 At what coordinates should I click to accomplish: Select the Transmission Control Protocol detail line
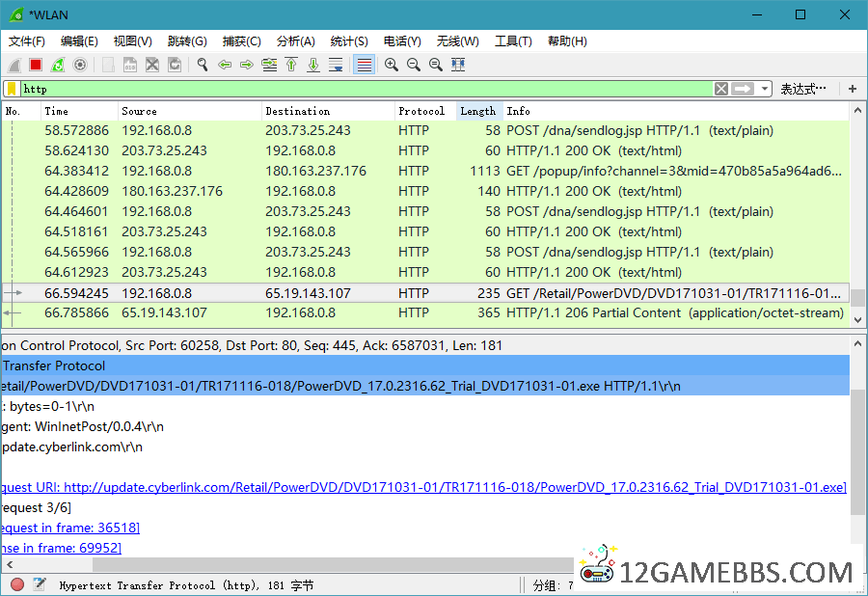(425, 346)
